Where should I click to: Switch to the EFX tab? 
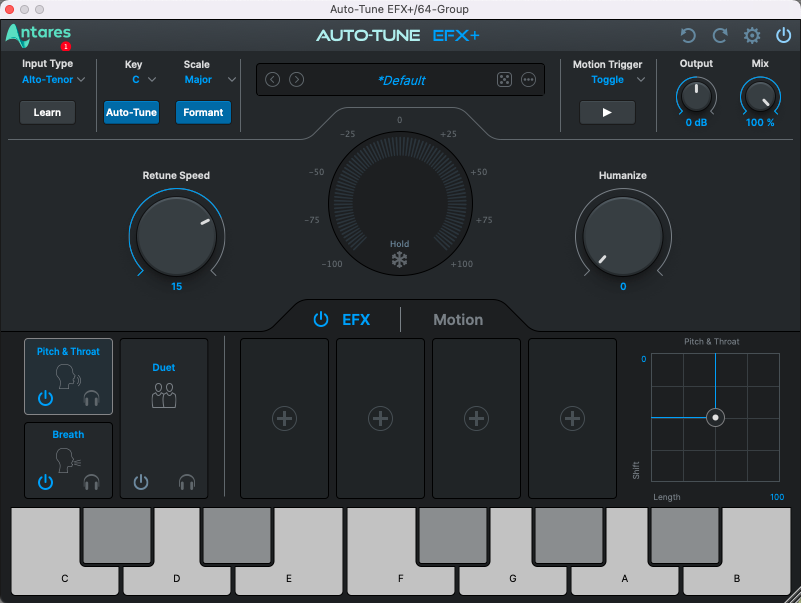point(356,320)
